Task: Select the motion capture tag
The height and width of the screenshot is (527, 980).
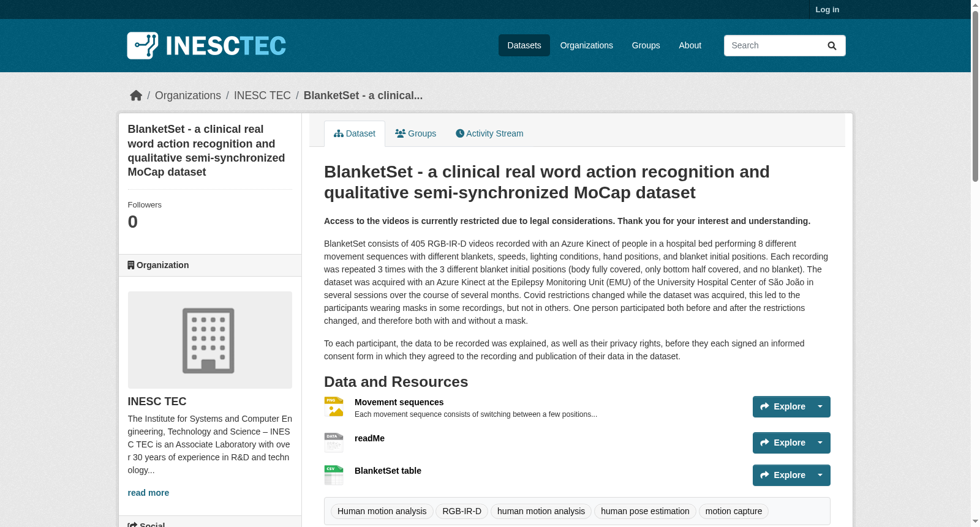Action: 734,511
